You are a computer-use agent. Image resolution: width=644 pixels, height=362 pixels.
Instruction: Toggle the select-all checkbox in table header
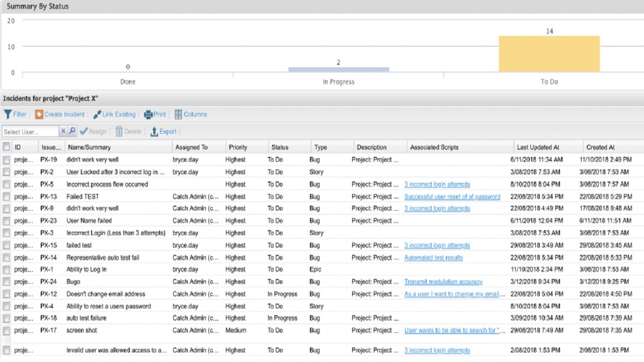pos(7,147)
